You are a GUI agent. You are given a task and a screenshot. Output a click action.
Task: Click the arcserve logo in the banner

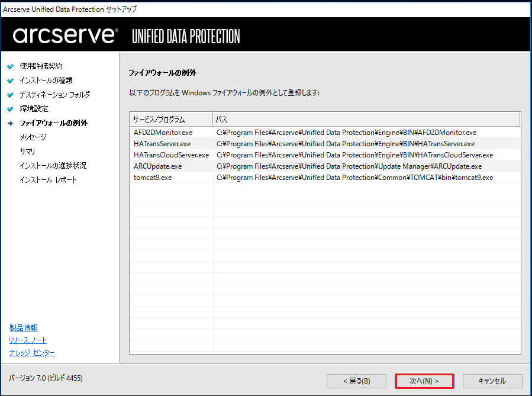[66, 36]
